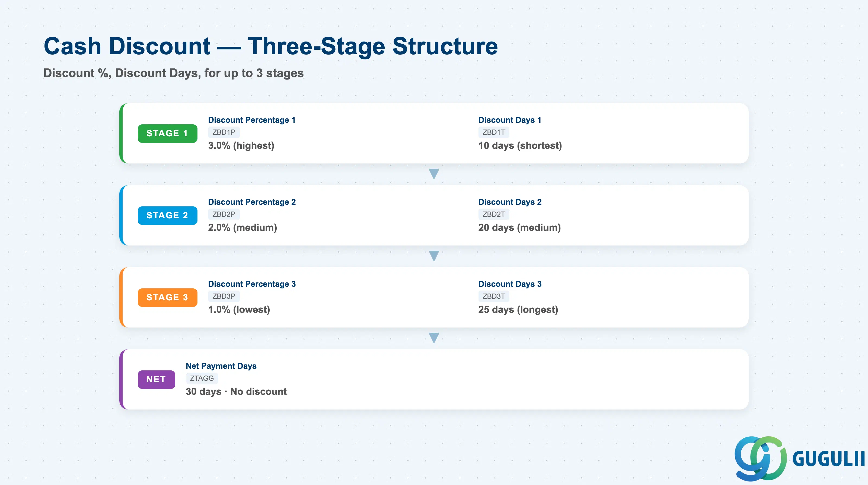
Task: Select the ZBD2T field code tag
Action: pyautogui.click(x=494, y=214)
